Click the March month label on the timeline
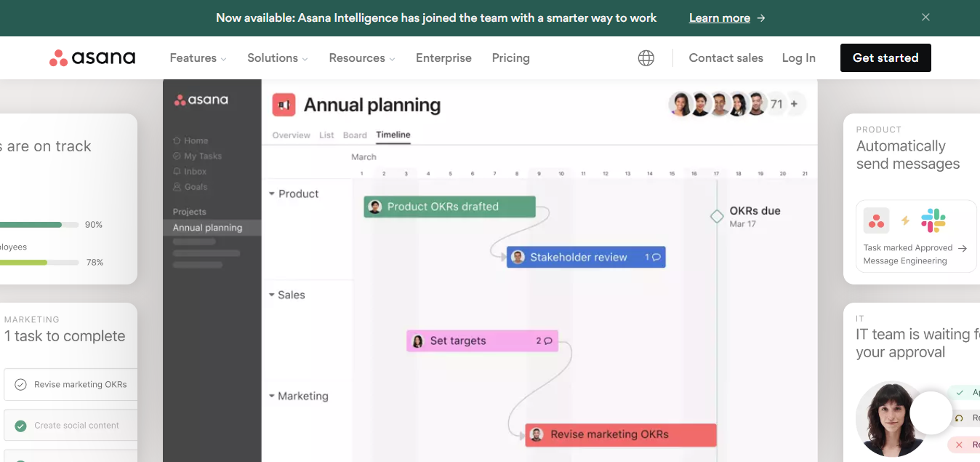Image resolution: width=980 pixels, height=462 pixels. coord(364,157)
